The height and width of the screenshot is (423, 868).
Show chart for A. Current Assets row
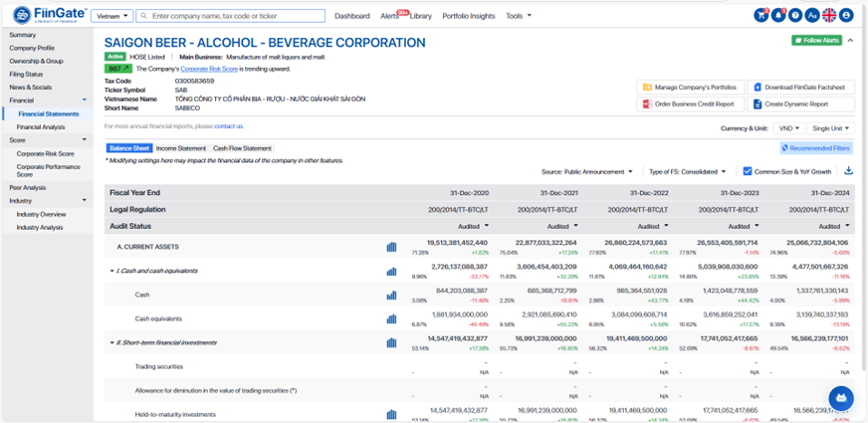click(391, 246)
